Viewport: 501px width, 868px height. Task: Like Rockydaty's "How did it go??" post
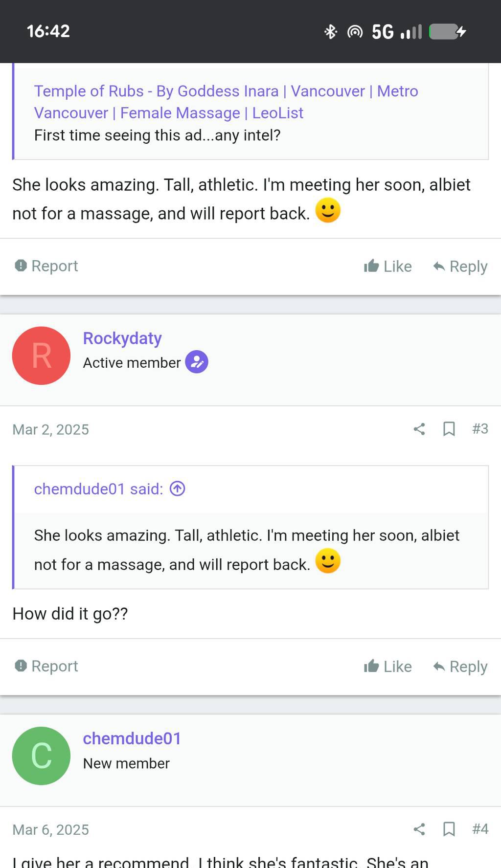click(388, 667)
